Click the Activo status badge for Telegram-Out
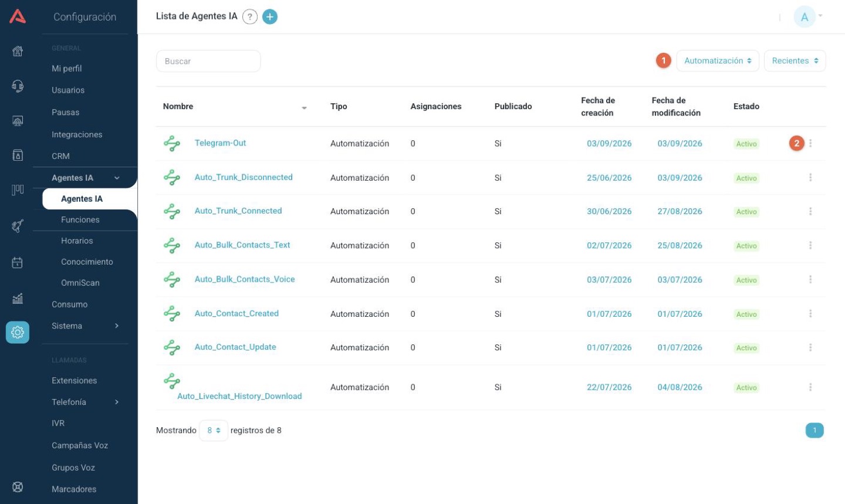The image size is (845, 504). click(746, 144)
